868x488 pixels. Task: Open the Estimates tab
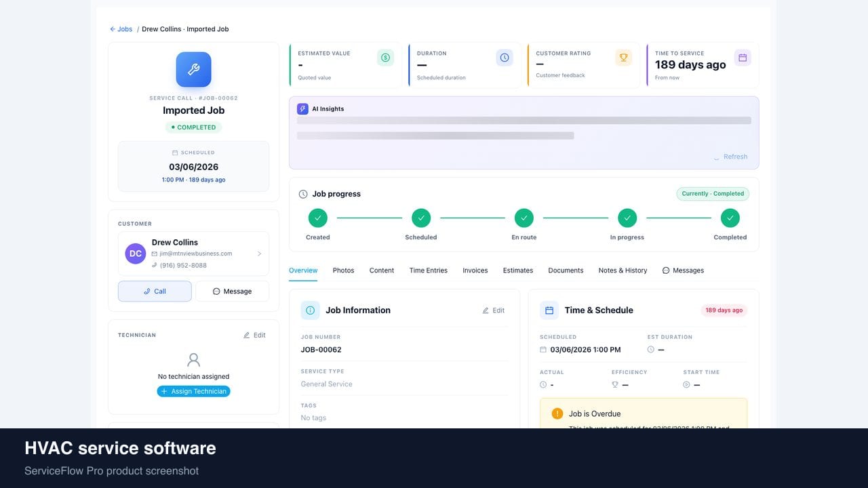pyautogui.click(x=518, y=270)
